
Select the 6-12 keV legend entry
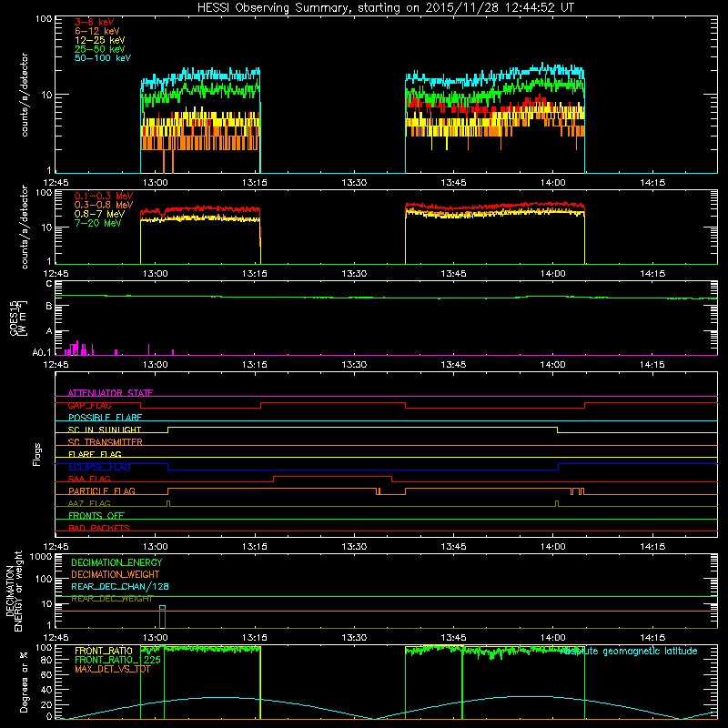click(x=97, y=31)
